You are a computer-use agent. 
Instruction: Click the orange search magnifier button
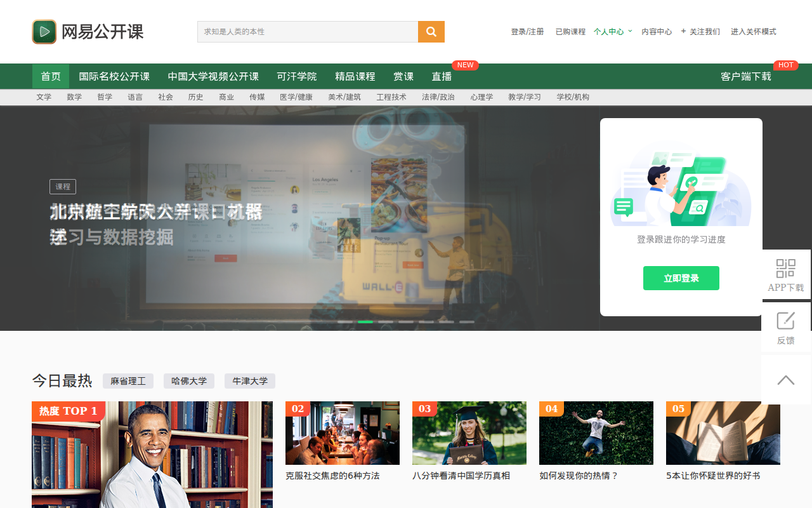(431, 32)
